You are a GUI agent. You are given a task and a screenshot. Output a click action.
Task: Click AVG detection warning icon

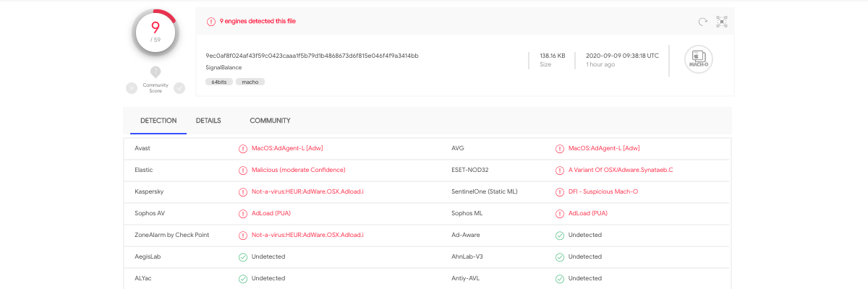tap(560, 148)
